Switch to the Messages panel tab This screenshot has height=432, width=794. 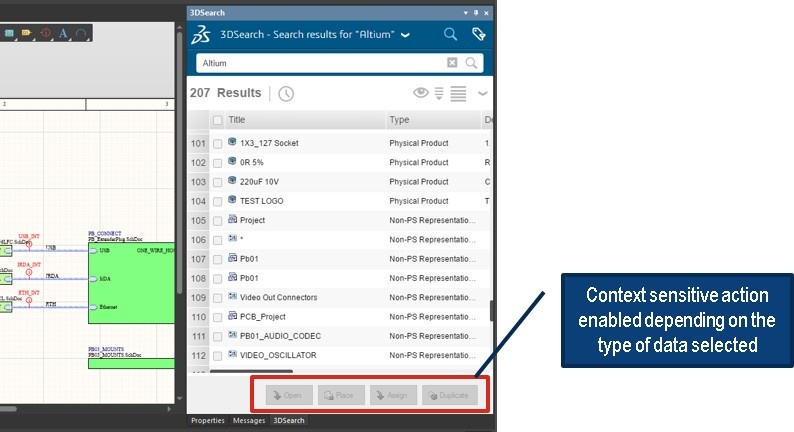tap(249, 420)
